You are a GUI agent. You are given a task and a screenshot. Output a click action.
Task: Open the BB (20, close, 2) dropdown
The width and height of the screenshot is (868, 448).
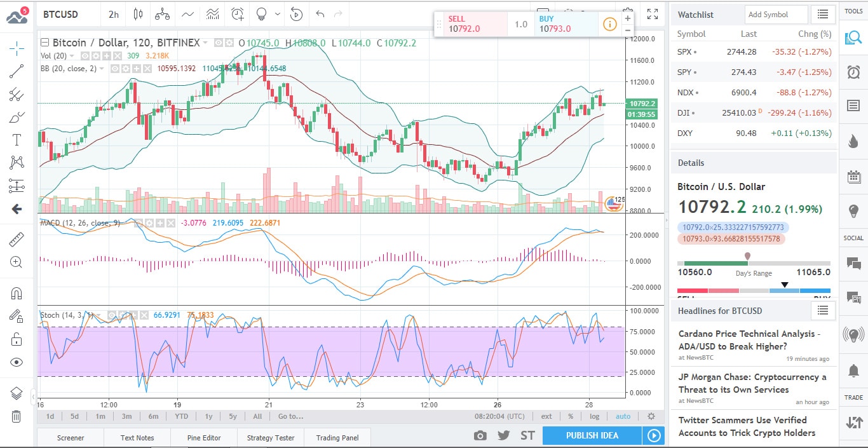(102, 69)
